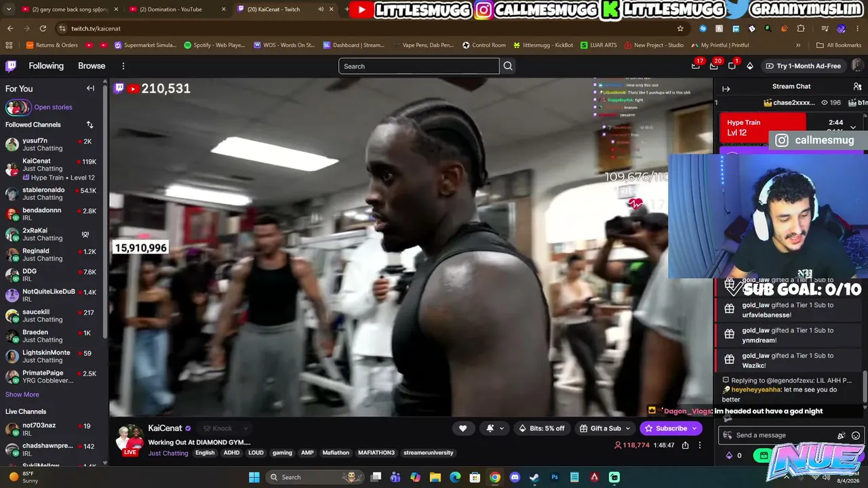Open the Browse page

pos(92,66)
